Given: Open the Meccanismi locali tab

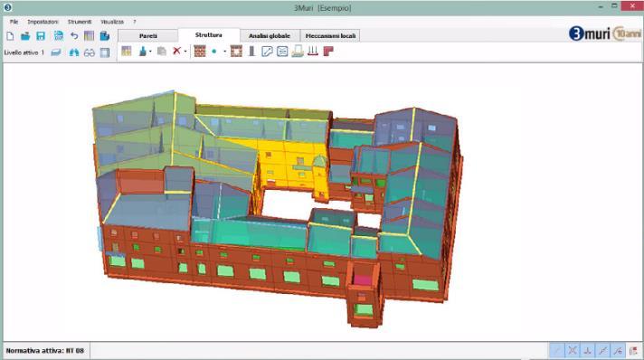Looking at the screenshot, I should click(330, 36).
